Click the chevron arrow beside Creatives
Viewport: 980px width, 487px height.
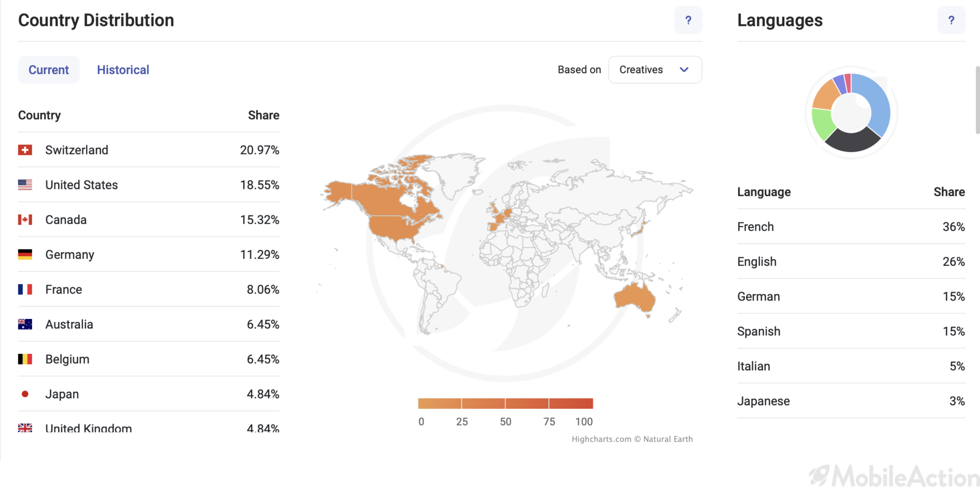coord(684,70)
